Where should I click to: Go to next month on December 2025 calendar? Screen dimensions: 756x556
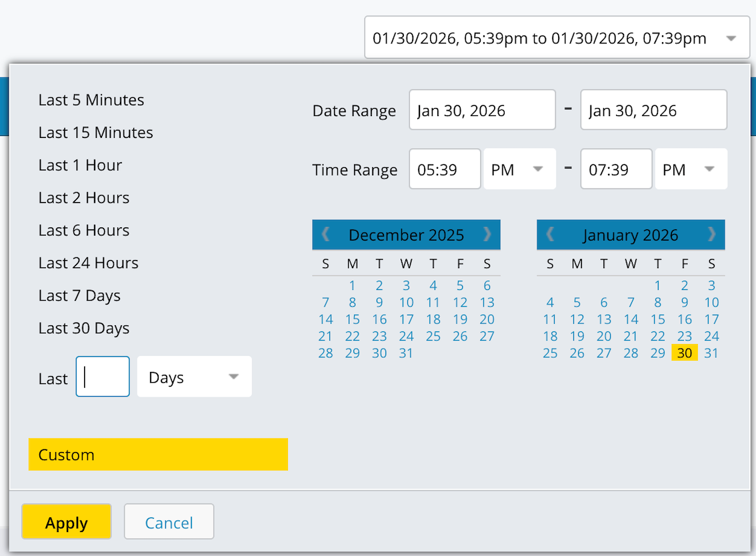pos(487,235)
